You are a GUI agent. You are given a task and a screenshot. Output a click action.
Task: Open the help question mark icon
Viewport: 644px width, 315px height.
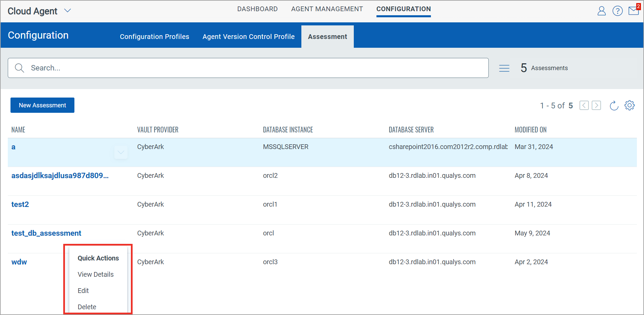coord(618,11)
